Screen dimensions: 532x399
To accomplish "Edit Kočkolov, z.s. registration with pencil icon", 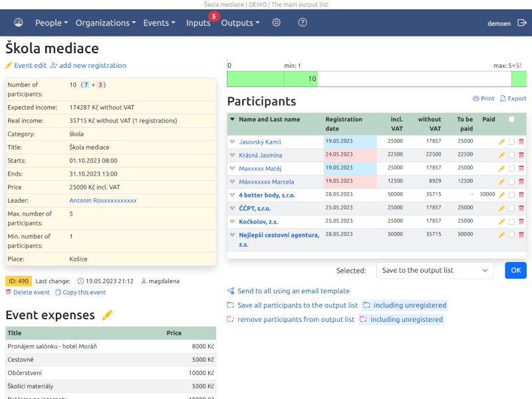I will (x=501, y=221).
